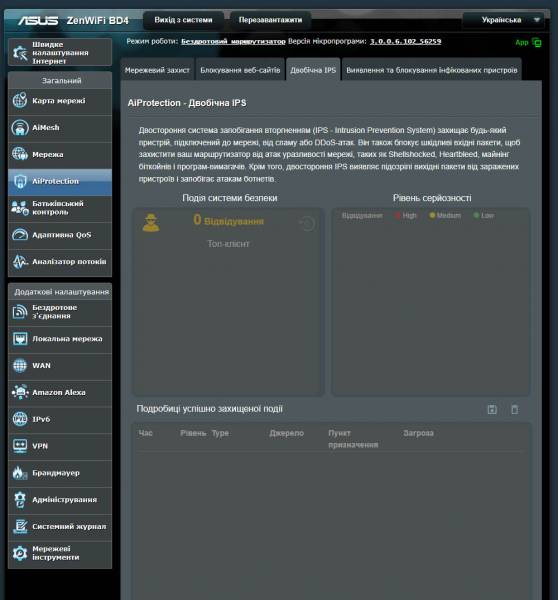Click the Джерело column header
This screenshot has height=600, width=558.
tap(287, 433)
